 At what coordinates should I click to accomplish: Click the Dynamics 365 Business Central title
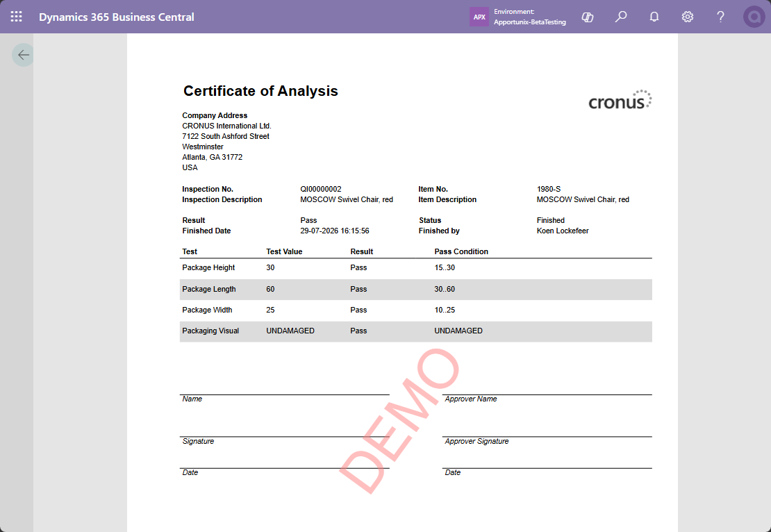117,17
